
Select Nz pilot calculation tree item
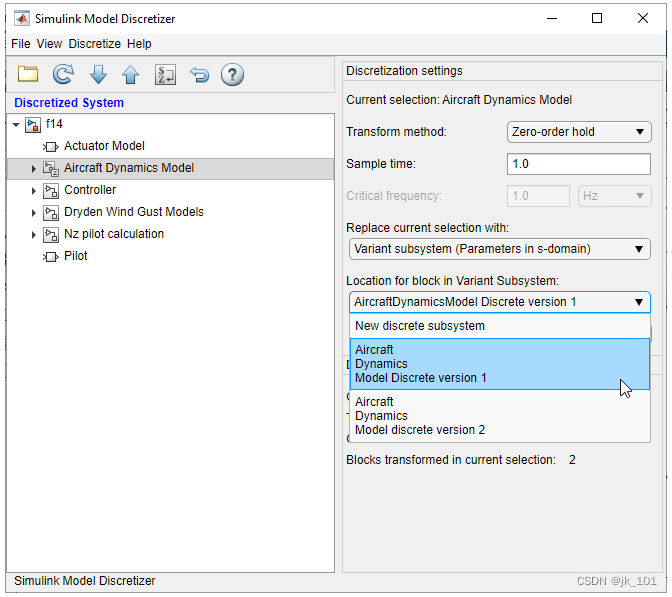click(x=114, y=234)
